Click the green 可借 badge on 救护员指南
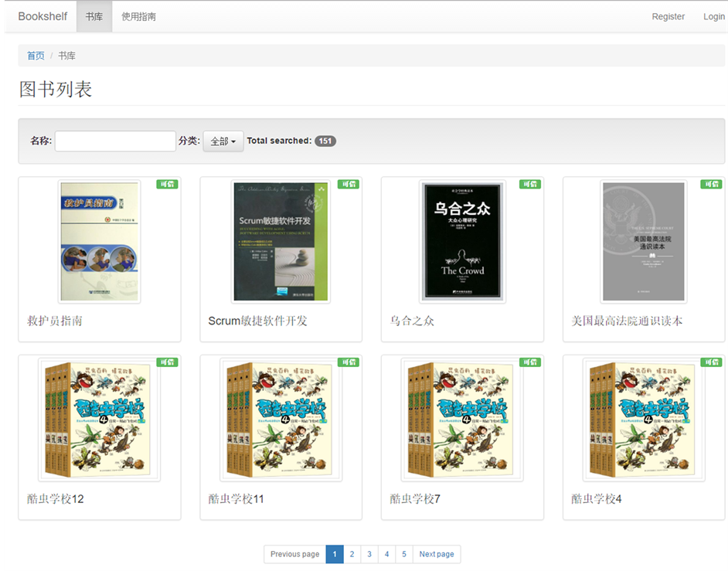The image size is (728, 571). point(167,184)
